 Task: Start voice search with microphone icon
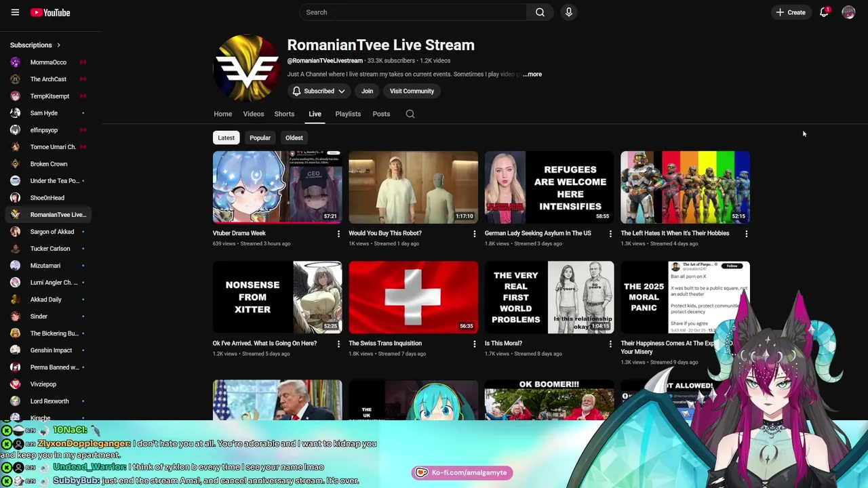pos(569,12)
